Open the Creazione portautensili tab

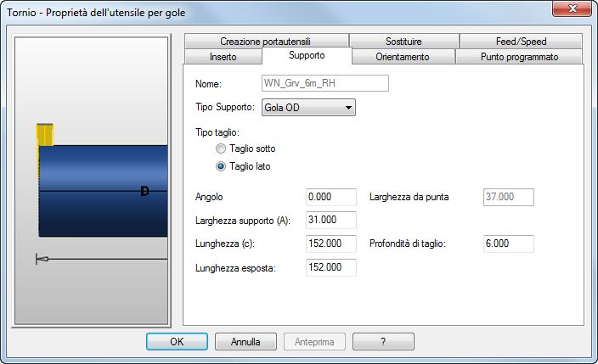coord(266,42)
